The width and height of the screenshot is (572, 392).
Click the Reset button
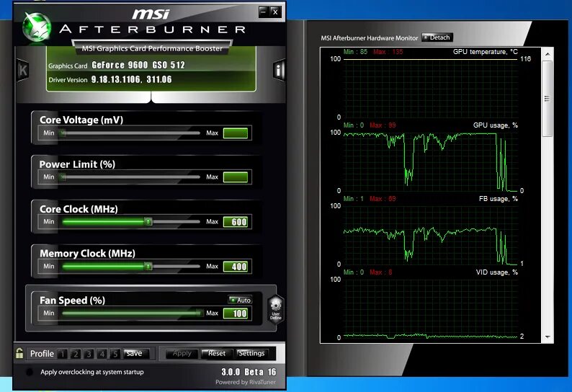click(x=217, y=353)
